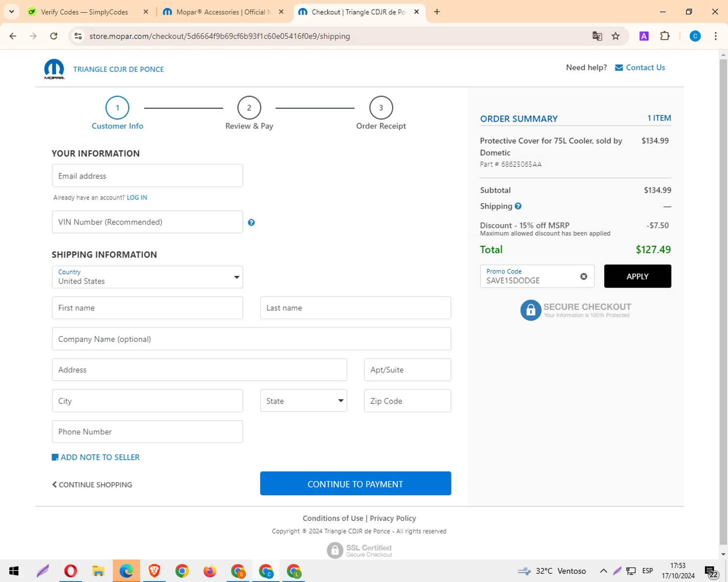Click the Company Name field

point(251,339)
